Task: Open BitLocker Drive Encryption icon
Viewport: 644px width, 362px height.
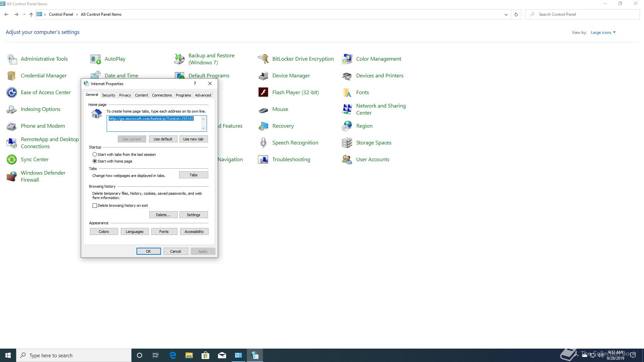Action: pyautogui.click(x=263, y=59)
